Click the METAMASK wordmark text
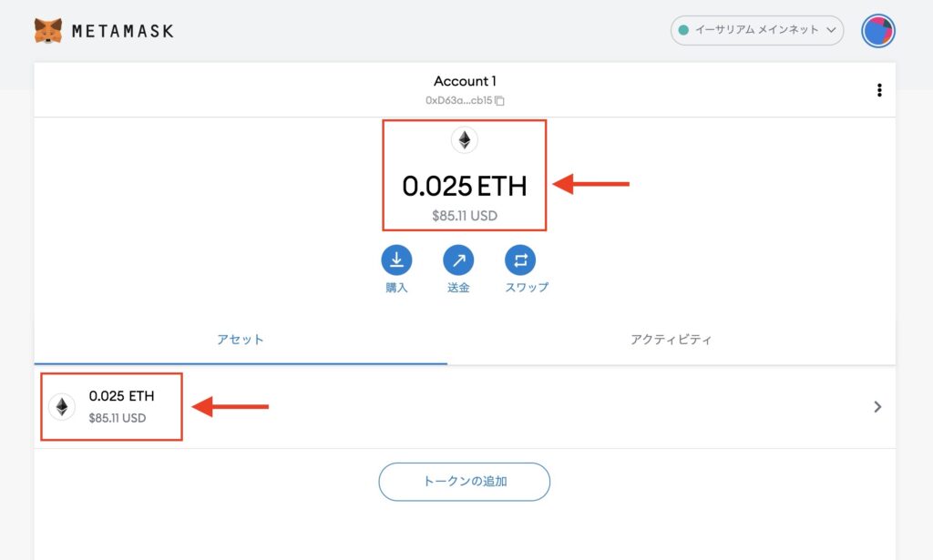Image resolution: width=933 pixels, height=560 pixels. [123, 31]
